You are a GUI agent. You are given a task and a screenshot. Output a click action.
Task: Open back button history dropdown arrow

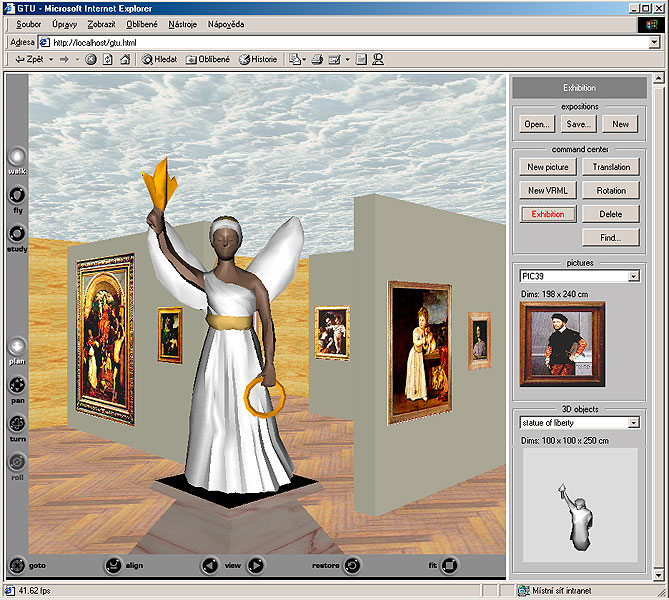coord(51,59)
